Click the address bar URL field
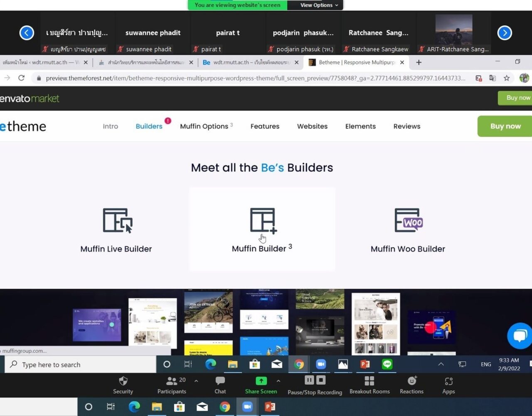Screen dimensions: 532x416 pyautogui.click(x=255, y=78)
